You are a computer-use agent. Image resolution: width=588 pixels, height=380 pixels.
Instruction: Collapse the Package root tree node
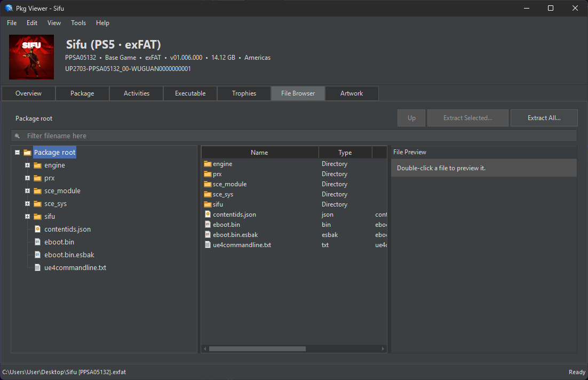(x=17, y=152)
